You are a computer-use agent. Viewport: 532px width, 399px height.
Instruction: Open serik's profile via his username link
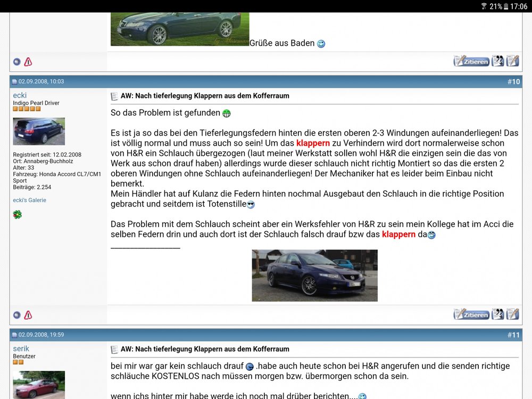[x=21, y=348]
